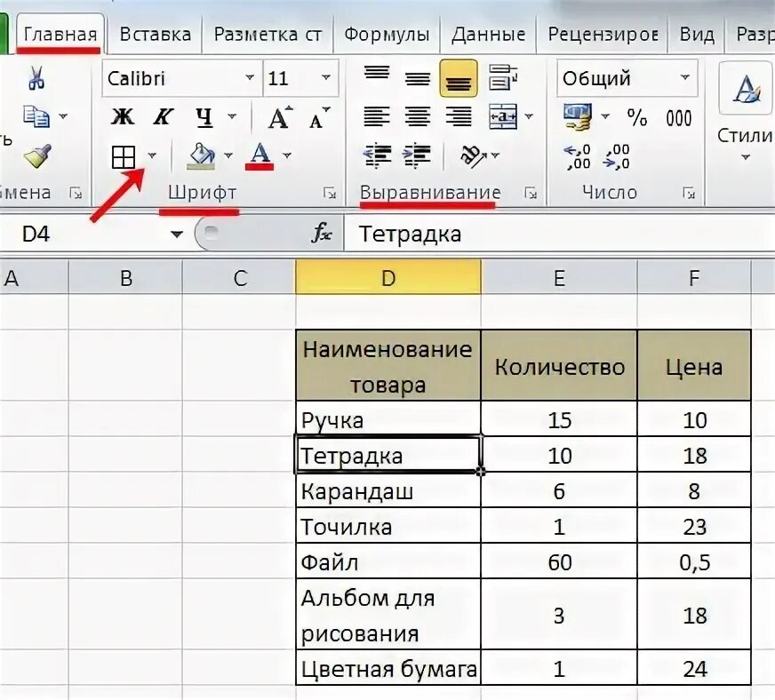Apply borders with the grid icon
This screenshot has width=775, height=700.
(x=123, y=157)
